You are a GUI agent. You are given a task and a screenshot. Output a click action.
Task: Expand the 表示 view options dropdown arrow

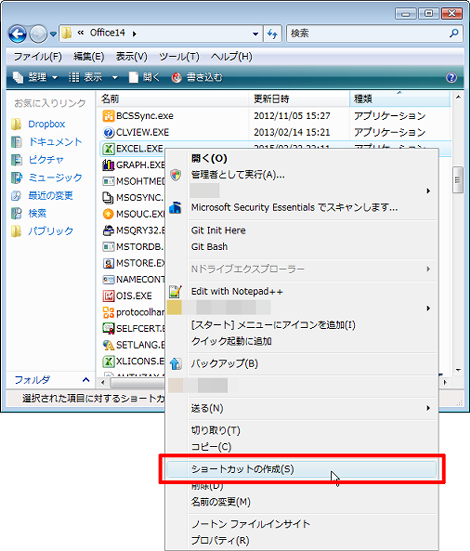115,77
